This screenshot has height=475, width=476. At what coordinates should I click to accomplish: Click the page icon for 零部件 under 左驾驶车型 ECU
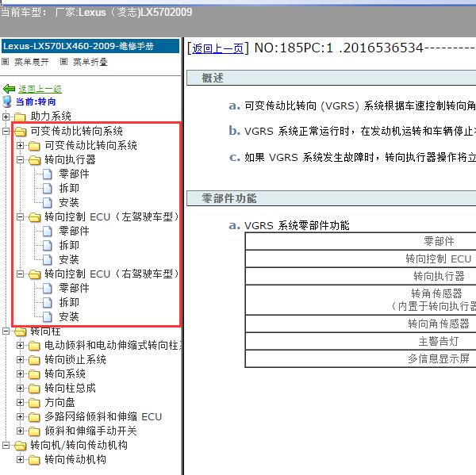pos(48,232)
